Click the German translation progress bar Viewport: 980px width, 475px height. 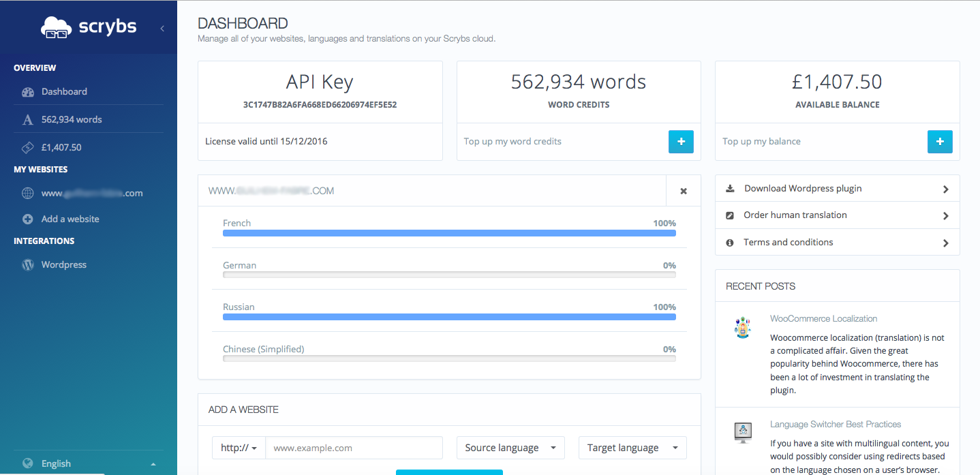click(x=449, y=275)
